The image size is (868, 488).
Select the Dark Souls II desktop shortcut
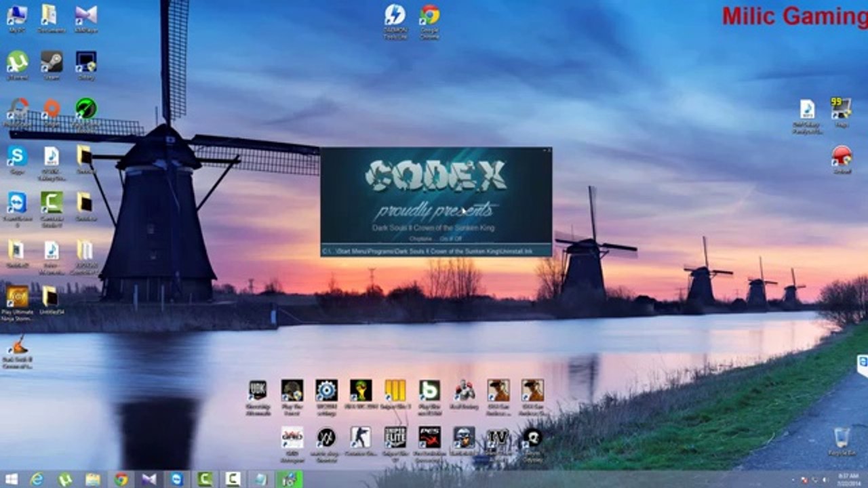18,351
